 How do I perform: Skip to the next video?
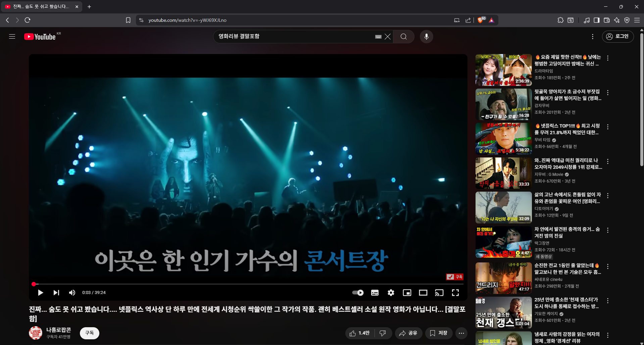(x=56, y=293)
